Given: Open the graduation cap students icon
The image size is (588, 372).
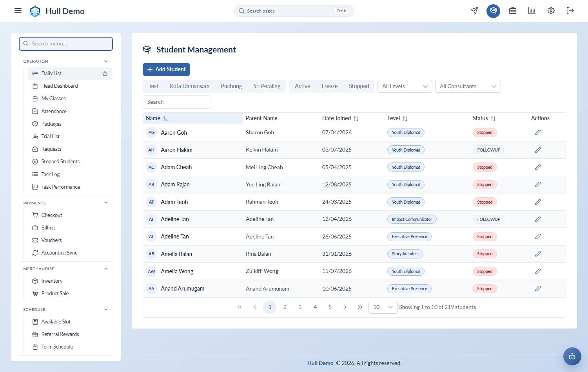Looking at the screenshot, I should click(x=493, y=11).
